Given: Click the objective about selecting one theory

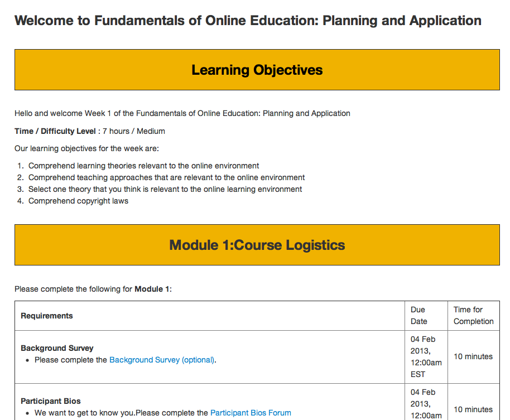Looking at the screenshot, I should [x=165, y=189].
